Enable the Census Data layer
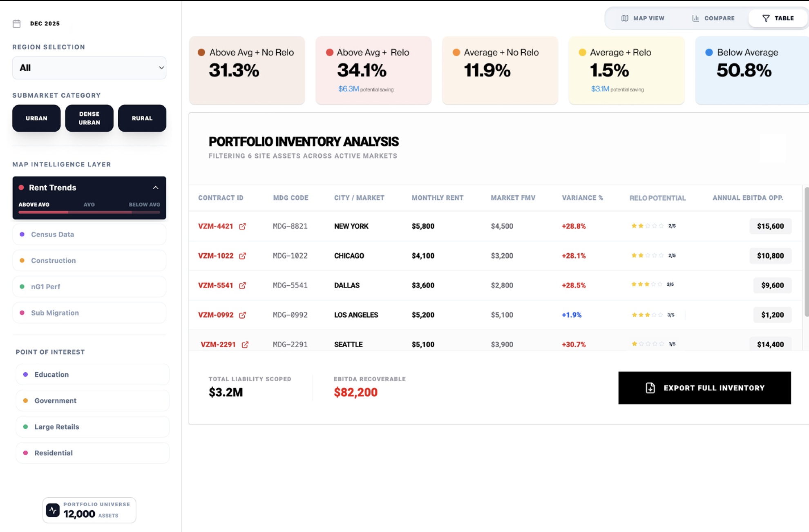809x532 pixels. (89, 234)
